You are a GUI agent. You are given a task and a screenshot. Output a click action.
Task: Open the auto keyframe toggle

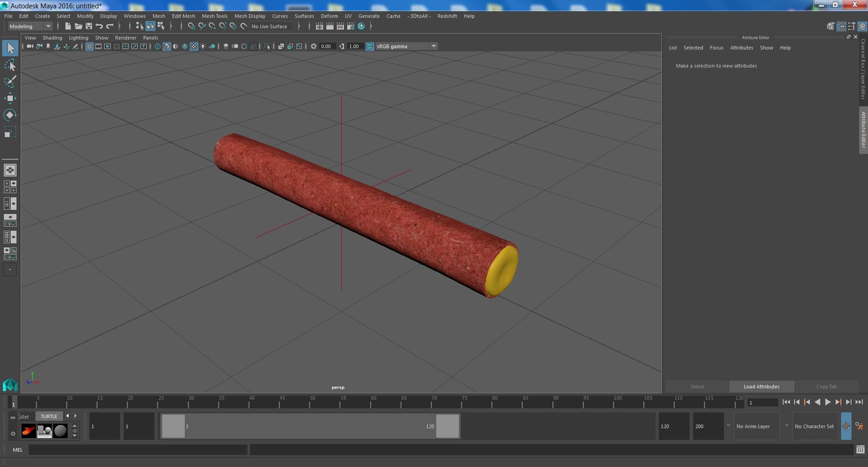click(x=846, y=426)
